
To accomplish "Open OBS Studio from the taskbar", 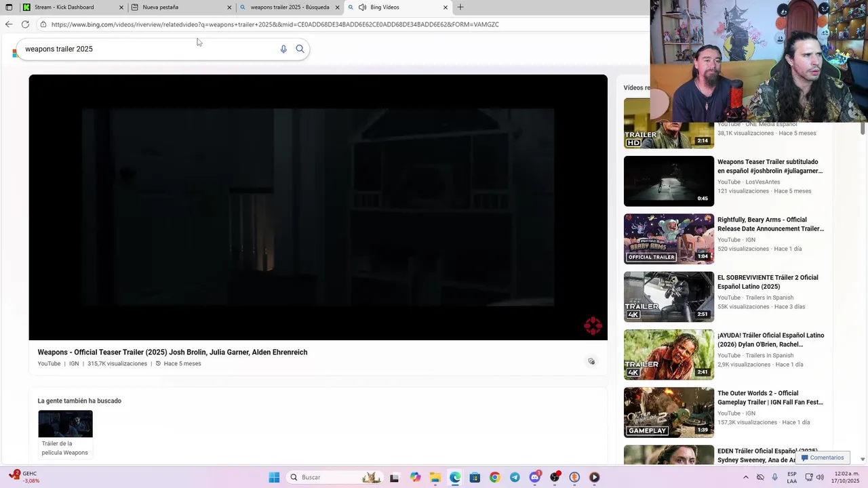I will click(x=555, y=477).
